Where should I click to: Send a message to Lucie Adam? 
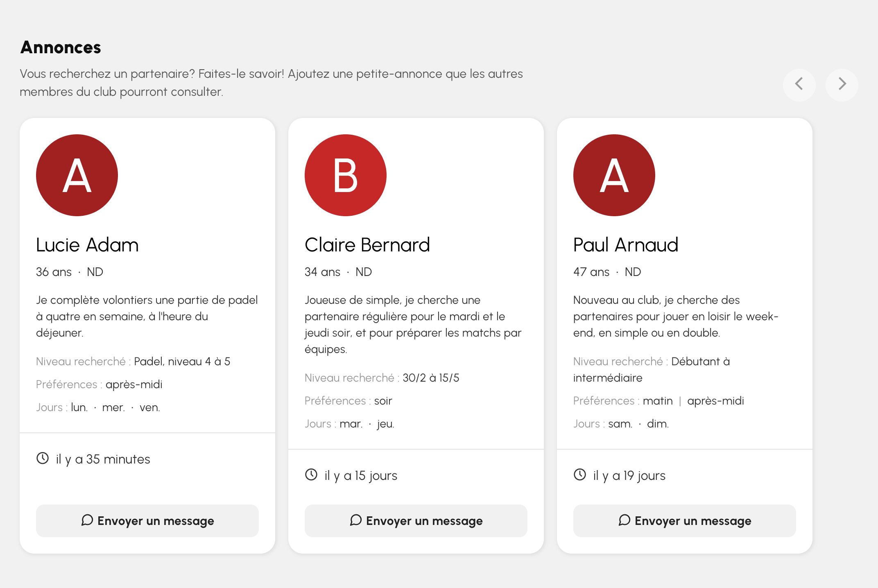coord(147,521)
